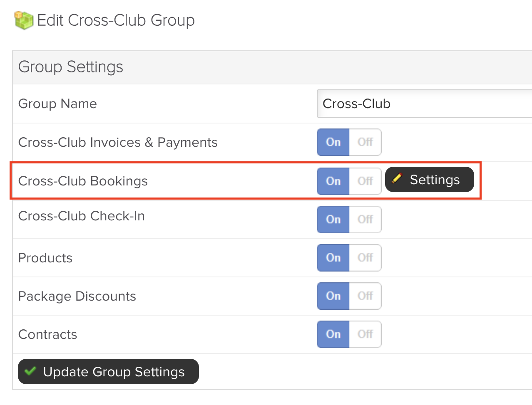Click the Edit Cross-Club Group page title
Image resolution: width=532 pixels, height=405 pixels.
pos(116,20)
